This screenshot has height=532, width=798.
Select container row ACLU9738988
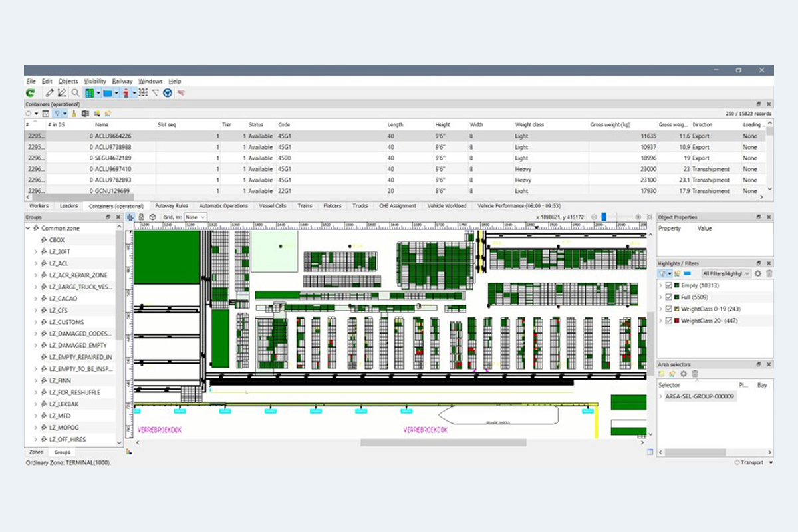tap(113, 147)
